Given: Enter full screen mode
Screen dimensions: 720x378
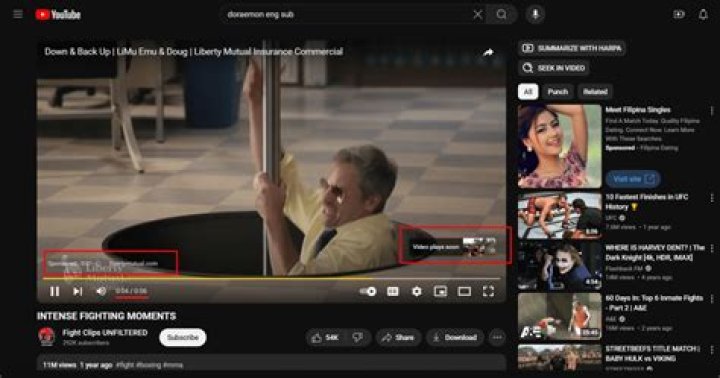Looking at the screenshot, I should pos(488,291).
